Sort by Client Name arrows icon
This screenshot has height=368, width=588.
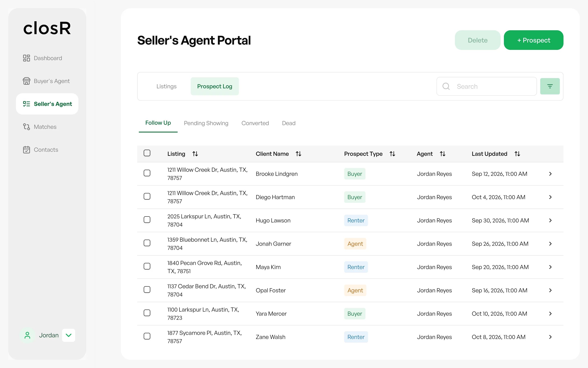coord(298,154)
